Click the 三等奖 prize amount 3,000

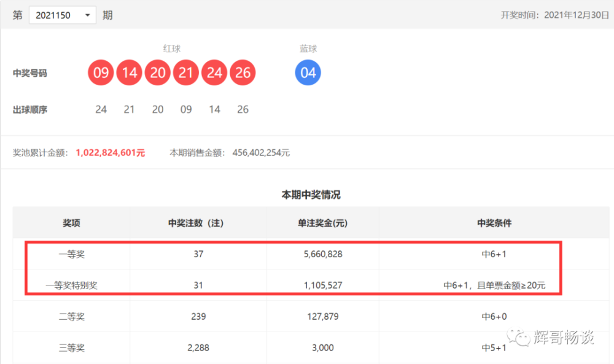pyautogui.click(x=323, y=347)
